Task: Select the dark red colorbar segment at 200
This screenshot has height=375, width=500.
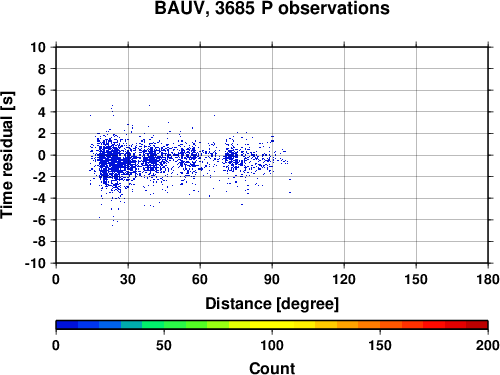Action: coord(477,325)
